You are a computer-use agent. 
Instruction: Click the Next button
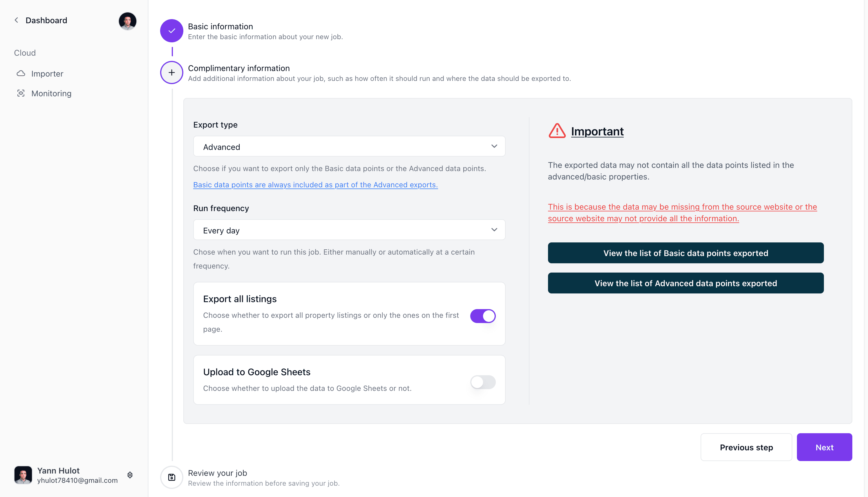pyautogui.click(x=824, y=447)
